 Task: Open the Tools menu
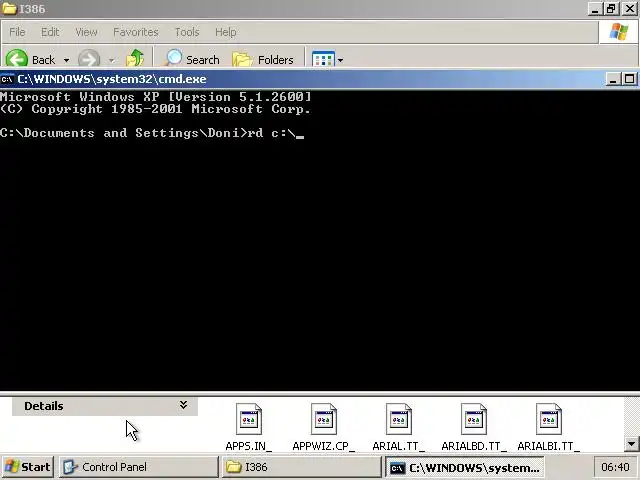pos(187,32)
